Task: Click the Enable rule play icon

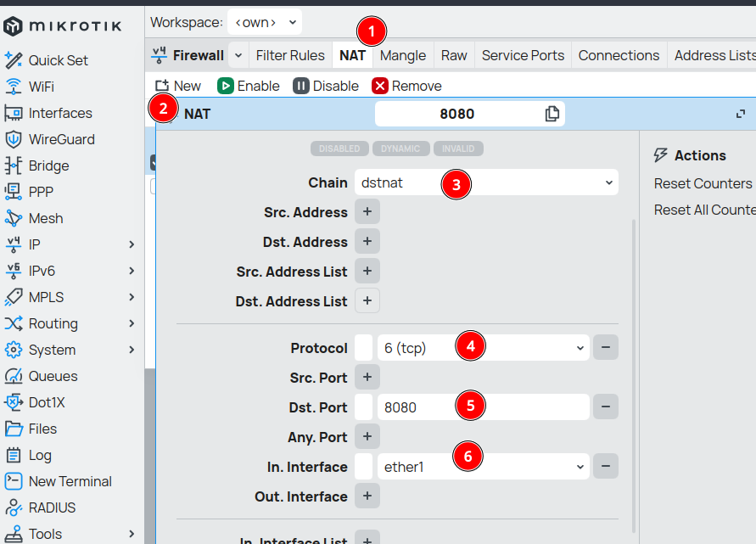Action: pos(226,86)
